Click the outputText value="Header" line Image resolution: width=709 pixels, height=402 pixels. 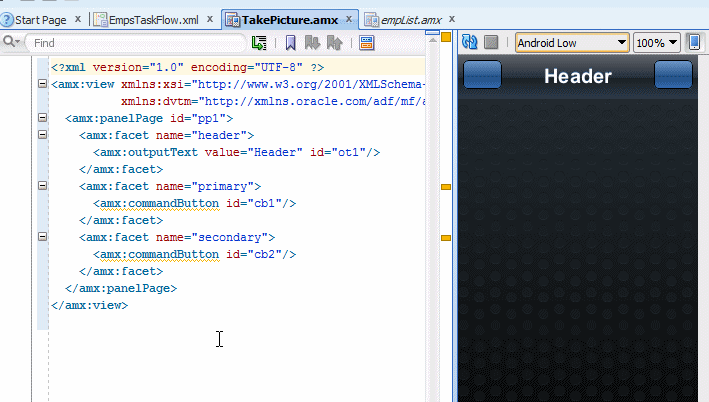pyautogui.click(x=236, y=152)
